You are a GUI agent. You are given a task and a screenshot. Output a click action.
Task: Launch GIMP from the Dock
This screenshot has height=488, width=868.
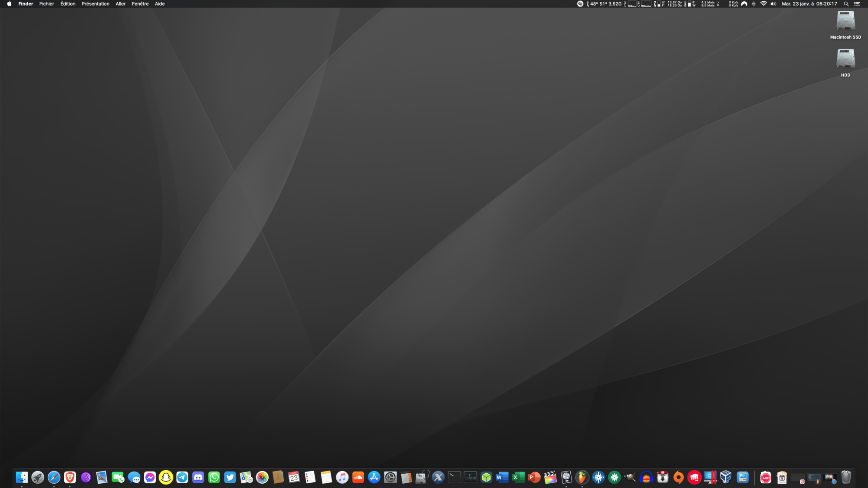[630, 478]
